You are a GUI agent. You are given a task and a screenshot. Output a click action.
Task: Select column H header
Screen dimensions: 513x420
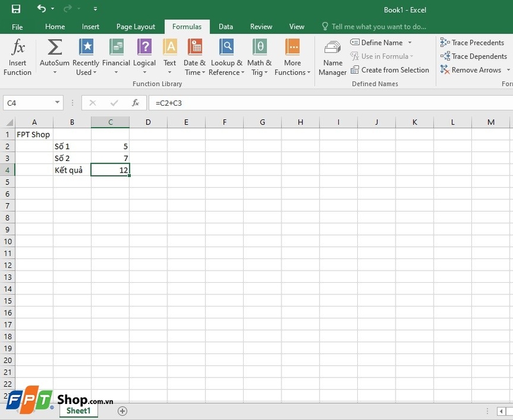coord(300,122)
